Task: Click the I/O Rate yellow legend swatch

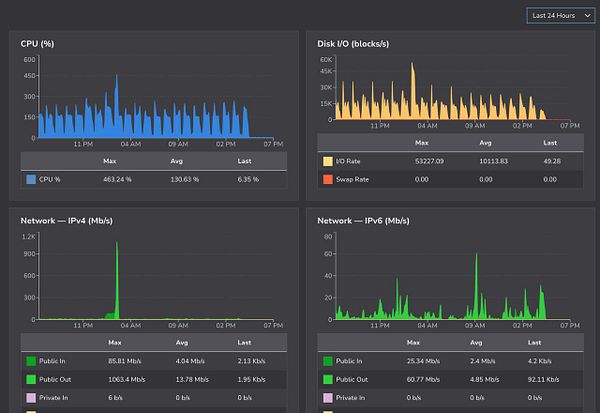Action: tap(328, 161)
